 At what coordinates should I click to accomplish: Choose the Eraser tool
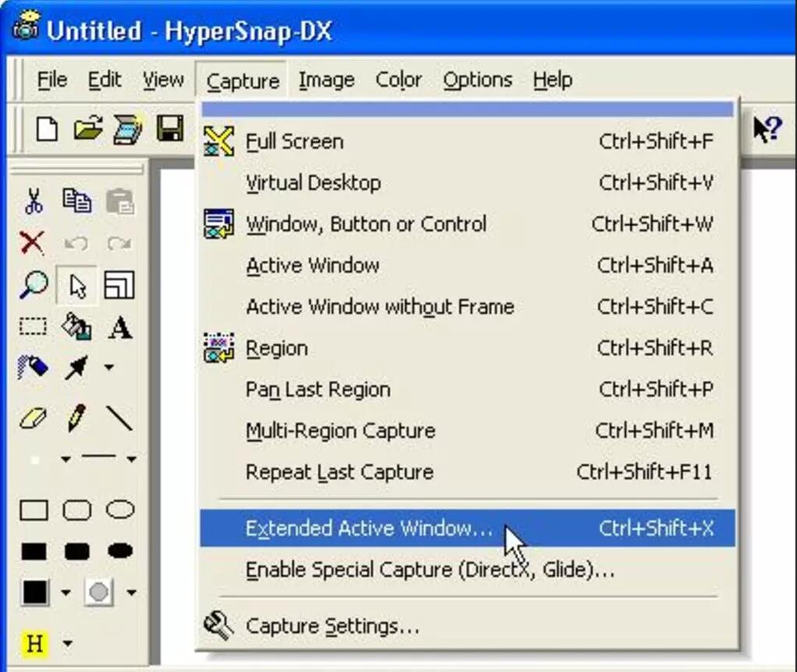[34, 419]
